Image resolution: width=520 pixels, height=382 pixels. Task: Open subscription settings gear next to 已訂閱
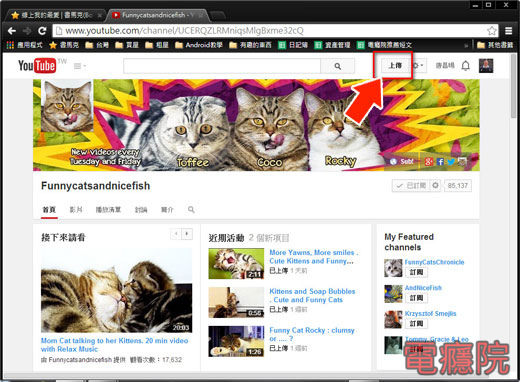click(x=435, y=186)
